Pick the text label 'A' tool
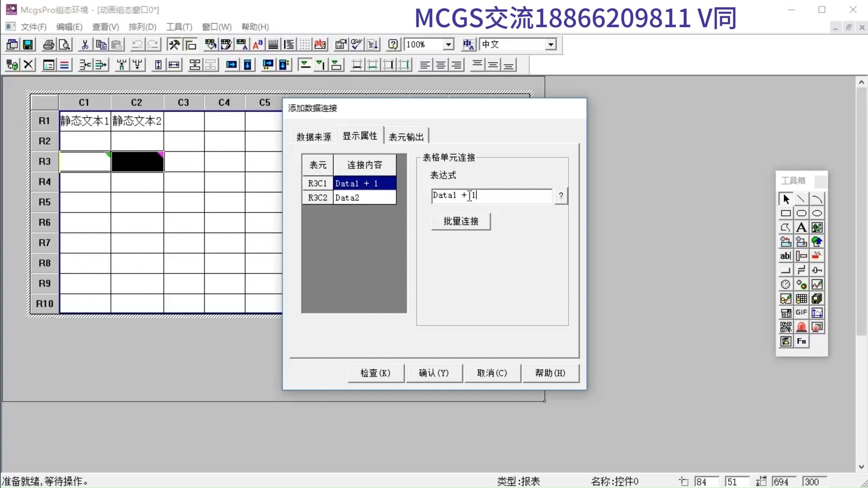Viewport: 868px width, 488px height. pos(801,228)
